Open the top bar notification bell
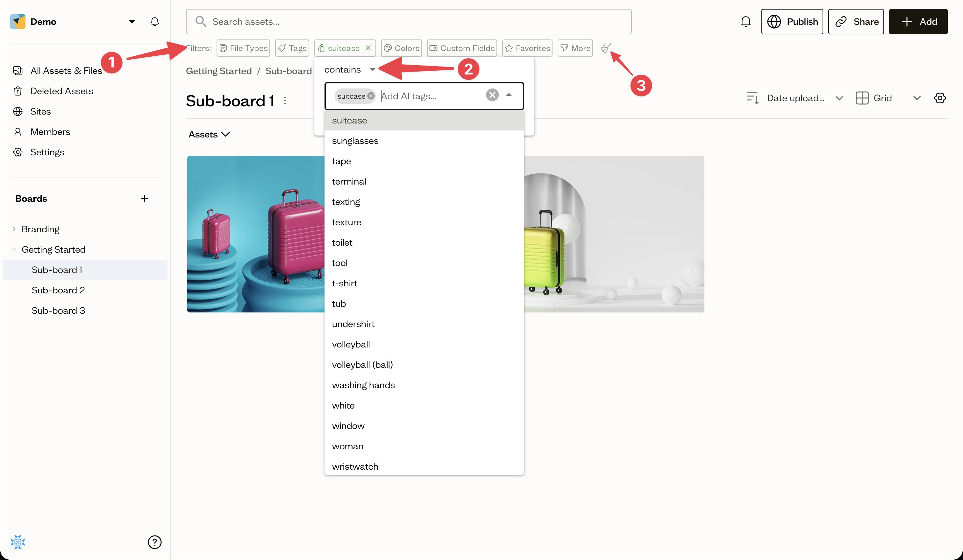The image size is (963, 560). tap(745, 22)
